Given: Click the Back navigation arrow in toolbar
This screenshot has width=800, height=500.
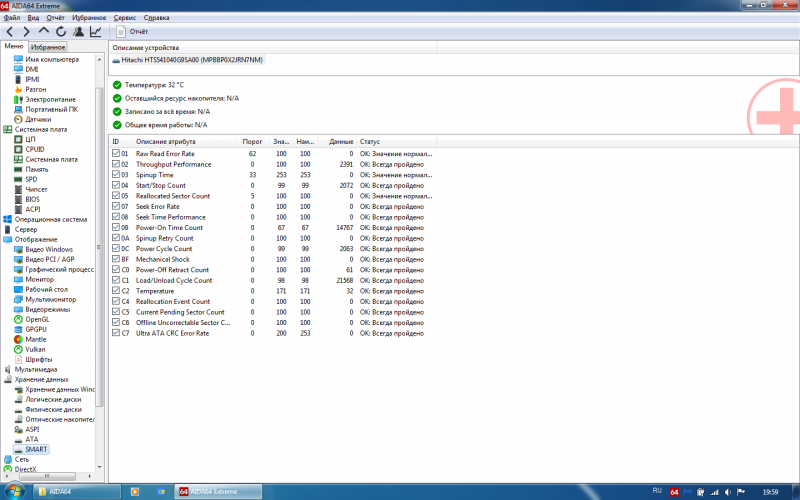Looking at the screenshot, I should (x=9, y=32).
